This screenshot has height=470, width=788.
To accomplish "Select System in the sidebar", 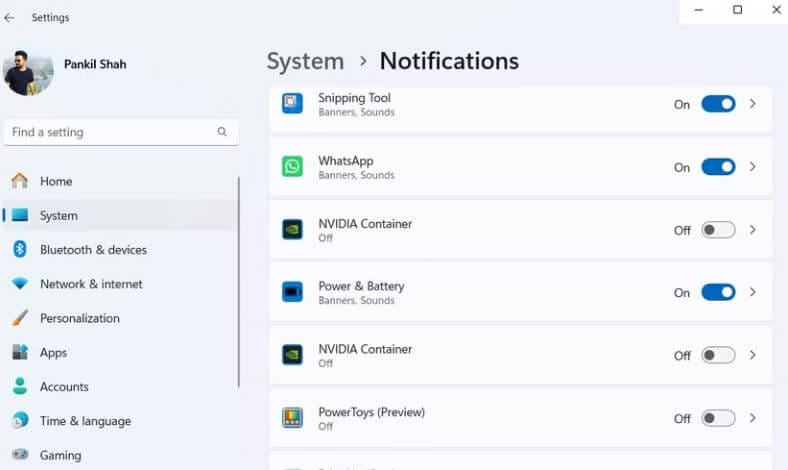I will [120, 215].
